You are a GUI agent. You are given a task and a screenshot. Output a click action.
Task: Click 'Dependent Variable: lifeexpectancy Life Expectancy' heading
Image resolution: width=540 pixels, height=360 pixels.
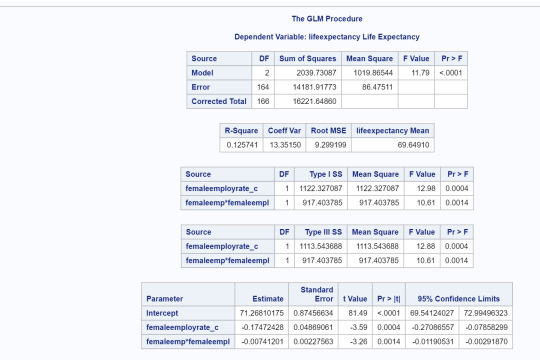[327, 37]
